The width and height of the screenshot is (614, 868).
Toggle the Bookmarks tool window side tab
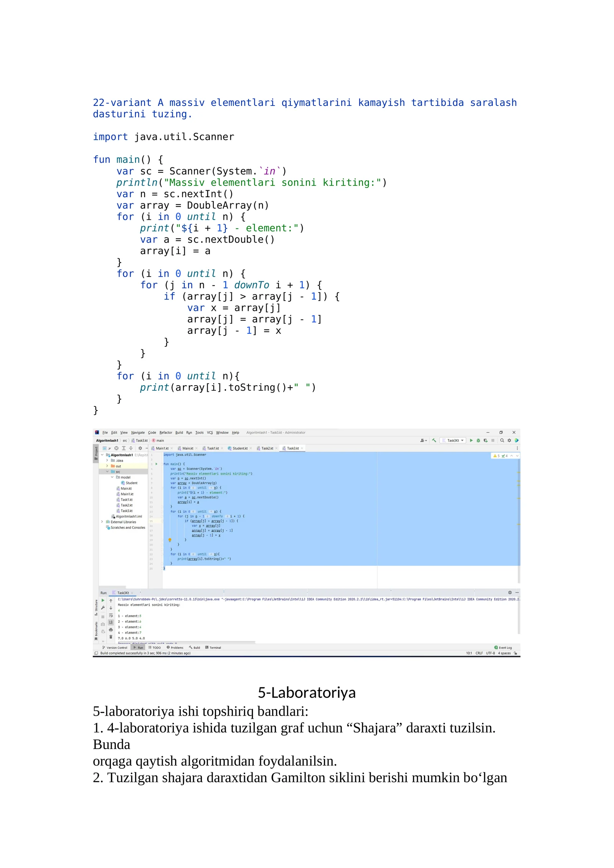(96, 629)
